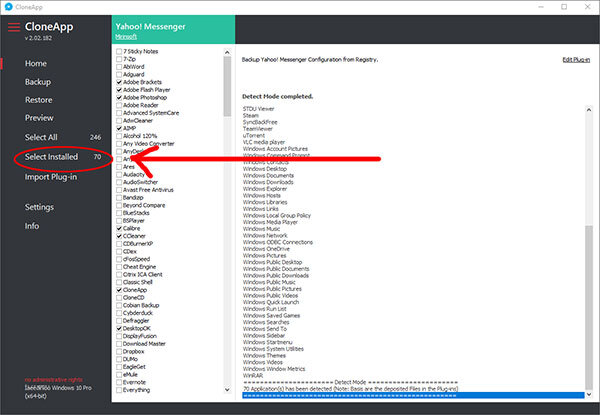Viewport: 600px width, 415px height.
Task: Check the Advanced SystemCare checkbox
Action: point(119,113)
